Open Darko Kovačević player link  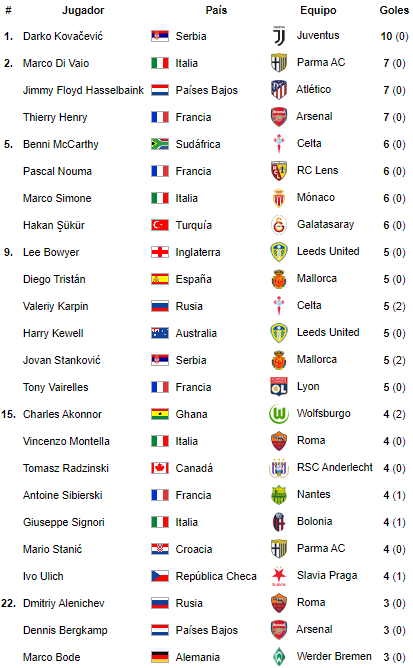(x=63, y=36)
